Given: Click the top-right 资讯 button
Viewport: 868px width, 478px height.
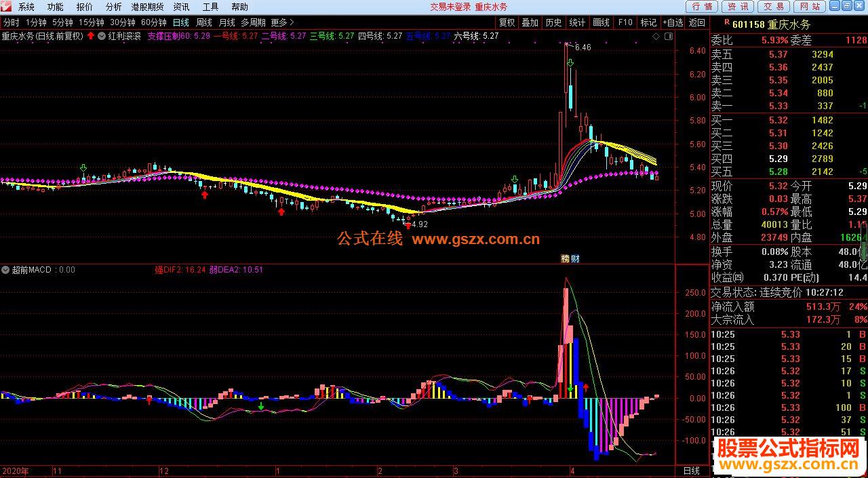Looking at the screenshot, I should pos(738,7).
